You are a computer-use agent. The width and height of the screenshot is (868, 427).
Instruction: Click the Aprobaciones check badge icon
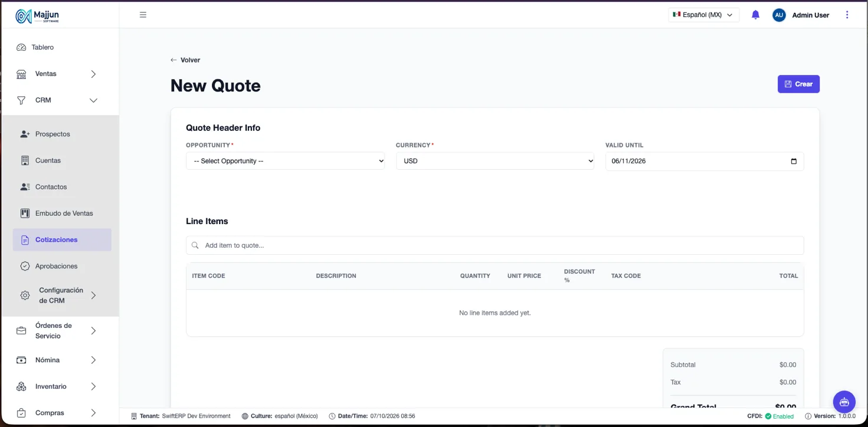point(25,266)
